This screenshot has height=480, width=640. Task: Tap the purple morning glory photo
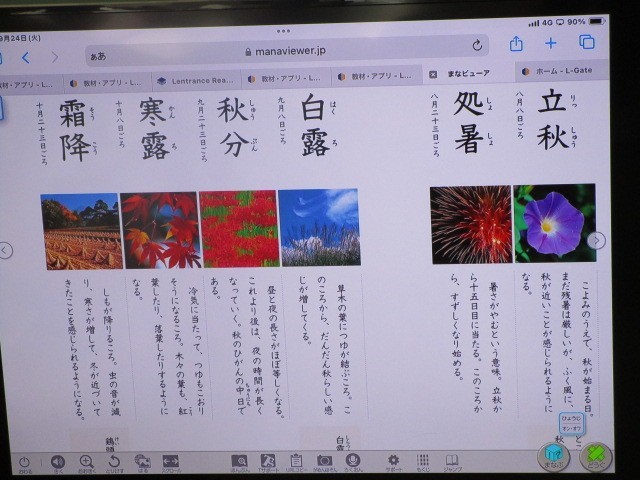[x=554, y=223]
